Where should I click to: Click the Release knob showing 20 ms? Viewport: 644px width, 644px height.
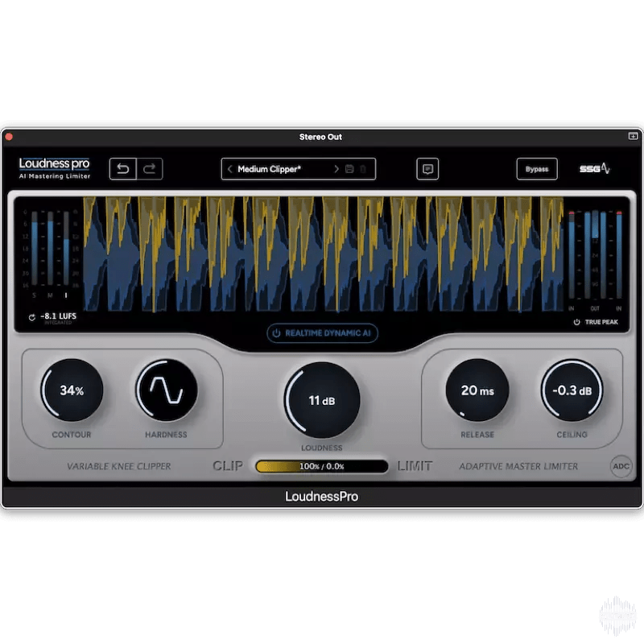click(x=477, y=390)
